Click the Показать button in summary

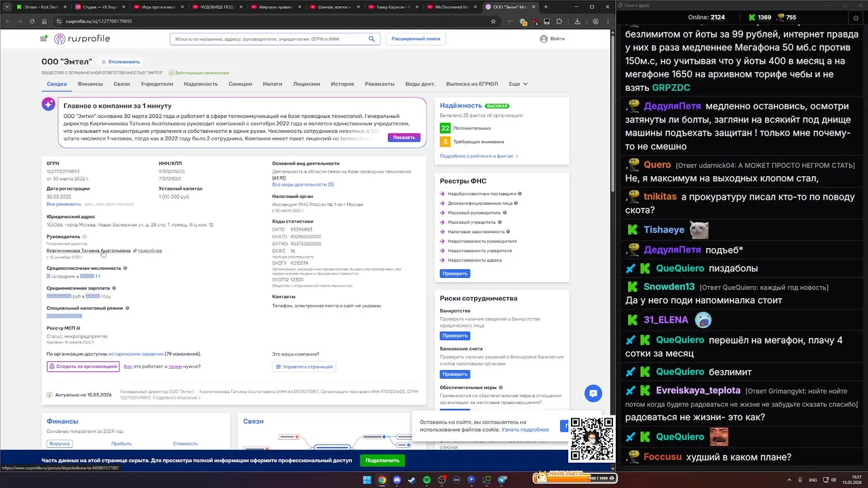click(x=404, y=138)
